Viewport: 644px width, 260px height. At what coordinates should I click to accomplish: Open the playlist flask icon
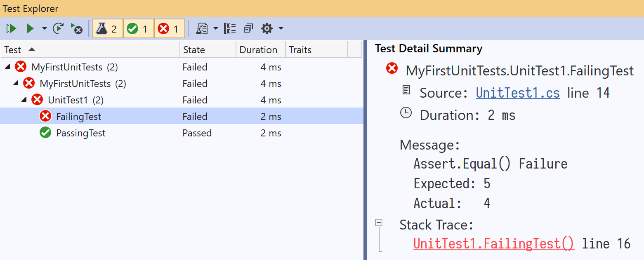tap(202, 29)
